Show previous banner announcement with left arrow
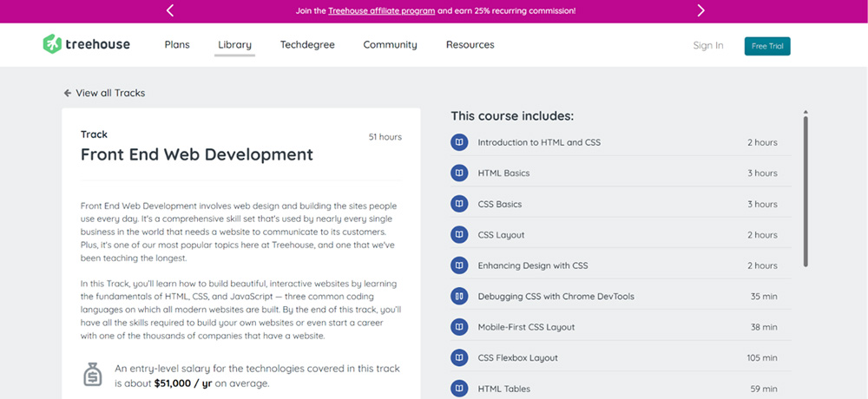Viewport: 868px width, 399px height. [170, 10]
